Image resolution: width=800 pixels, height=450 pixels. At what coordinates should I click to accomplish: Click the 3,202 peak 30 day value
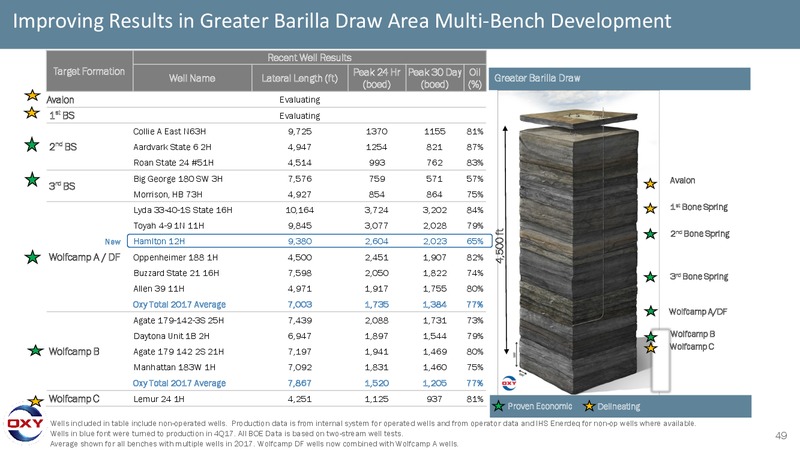pos(435,210)
